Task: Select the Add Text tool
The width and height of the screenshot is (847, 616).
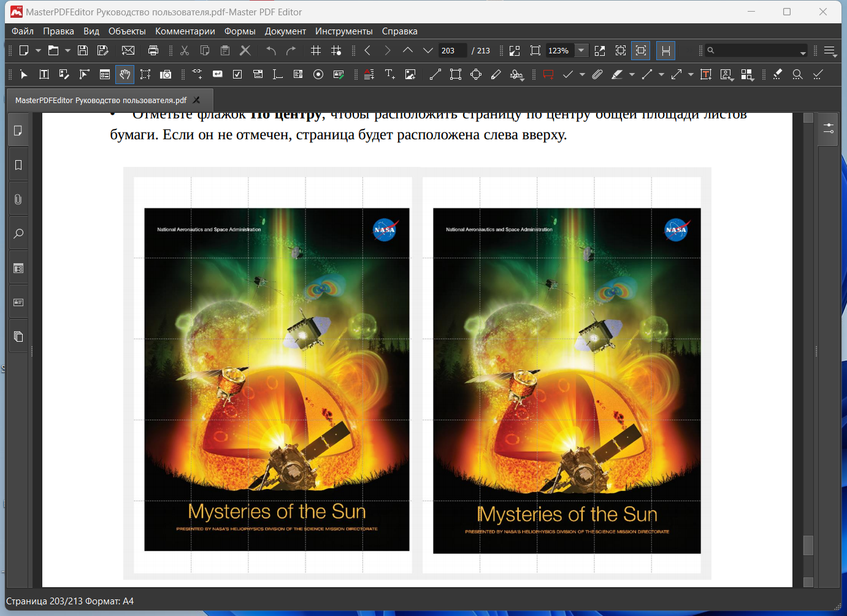Action: (x=390, y=74)
